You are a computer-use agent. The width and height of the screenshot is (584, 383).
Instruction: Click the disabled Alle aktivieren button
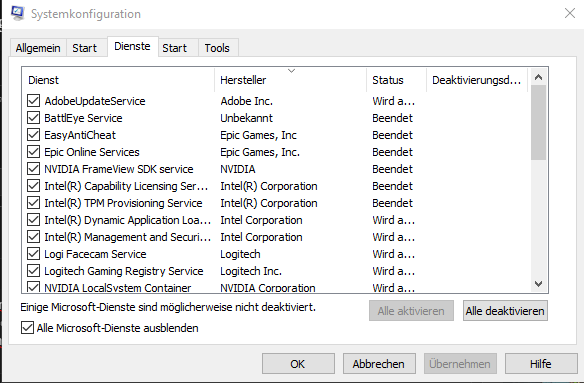(x=411, y=311)
